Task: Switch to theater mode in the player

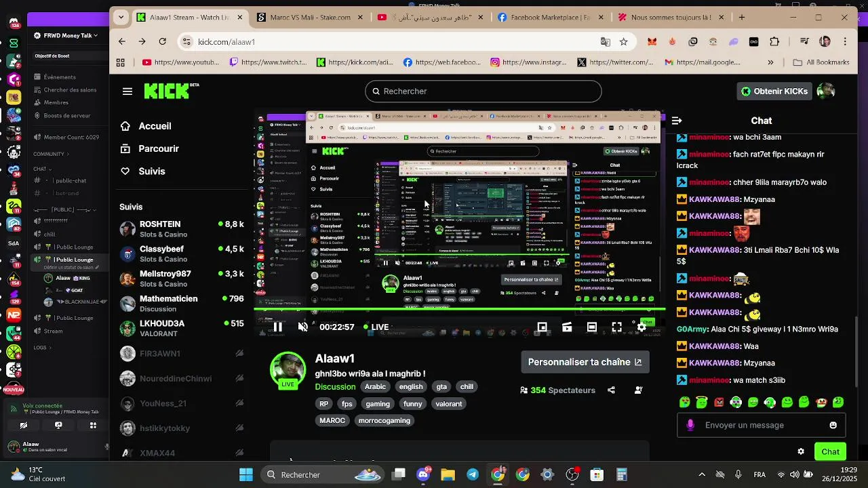Action: [x=592, y=327]
